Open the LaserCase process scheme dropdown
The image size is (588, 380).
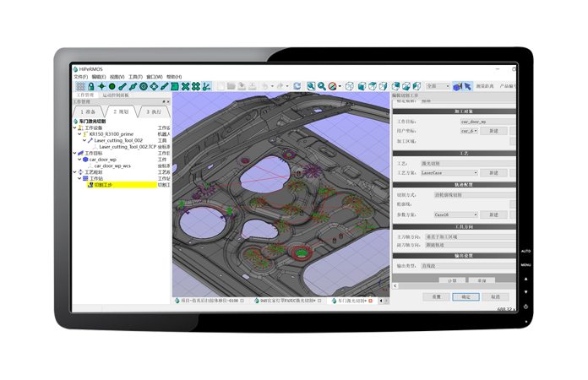[x=449, y=173]
